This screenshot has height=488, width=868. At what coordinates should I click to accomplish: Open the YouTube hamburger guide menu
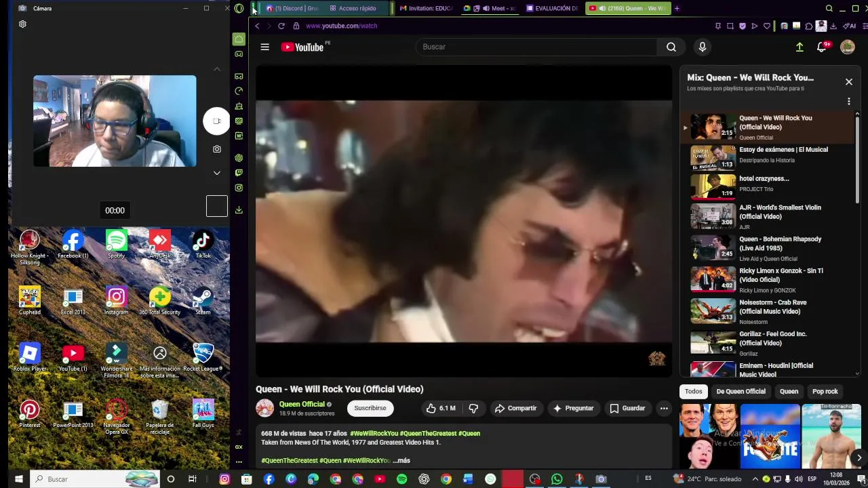click(265, 47)
